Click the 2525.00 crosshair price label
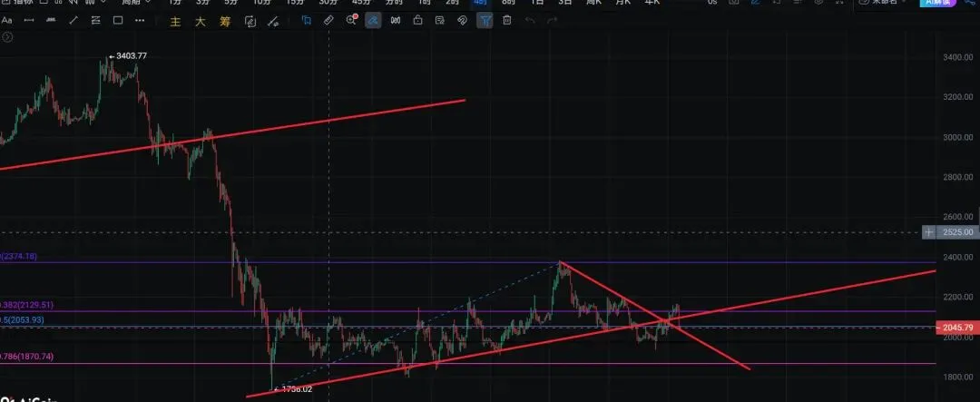Image resolution: width=980 pixels, height=402 pixels. tap(957, 232)
